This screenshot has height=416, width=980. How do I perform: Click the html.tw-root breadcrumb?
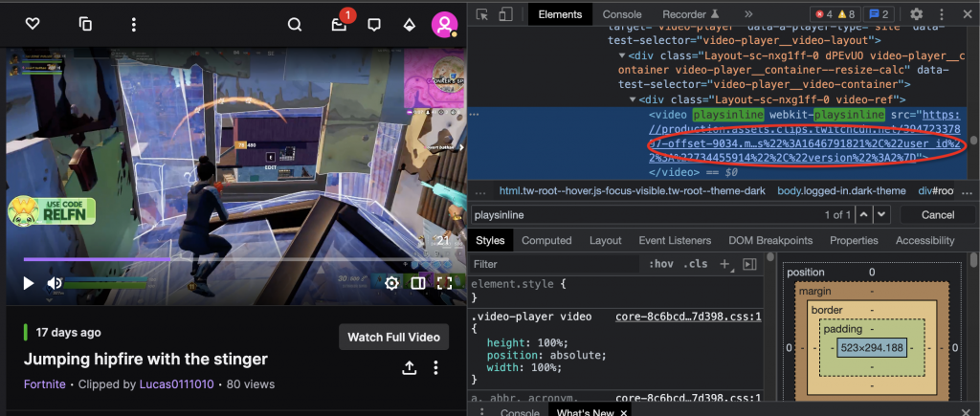tap(632, 190)
